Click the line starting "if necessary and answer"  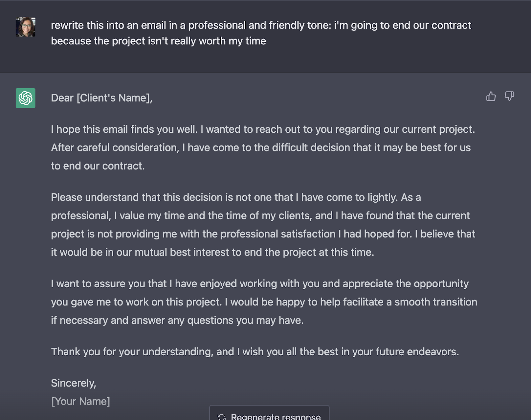point(177,320)
